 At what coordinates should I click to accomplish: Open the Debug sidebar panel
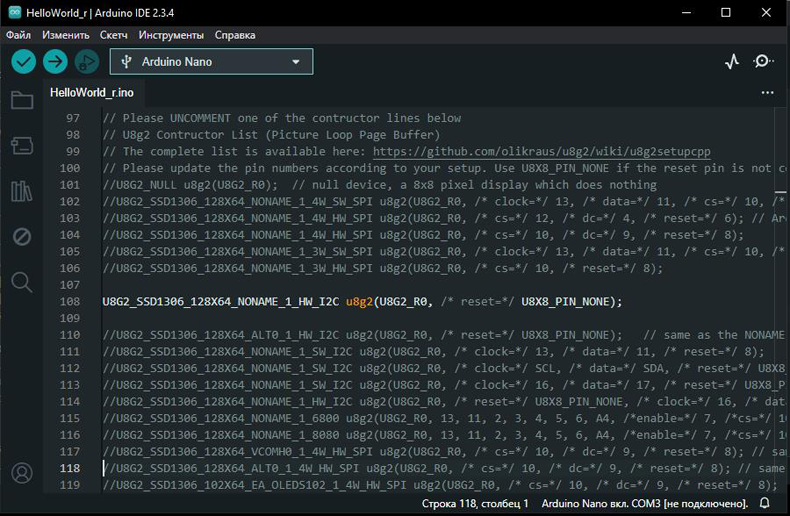22,236
